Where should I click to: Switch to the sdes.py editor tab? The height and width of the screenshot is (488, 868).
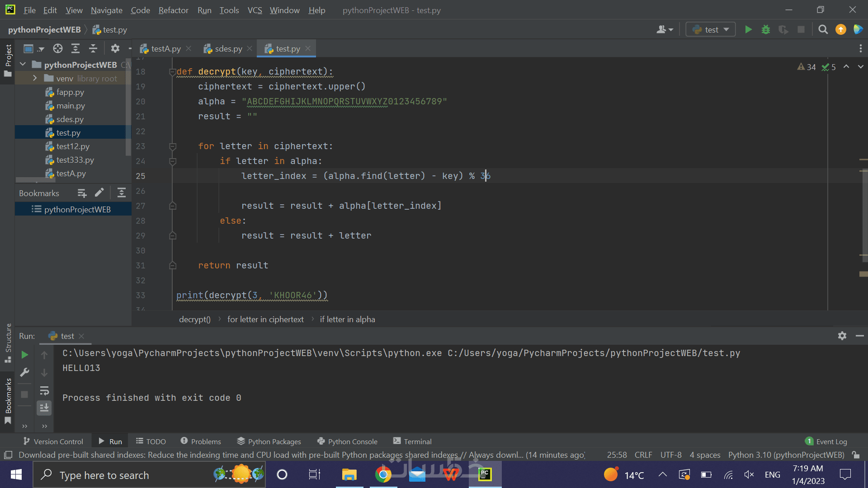tap(228, 49)
